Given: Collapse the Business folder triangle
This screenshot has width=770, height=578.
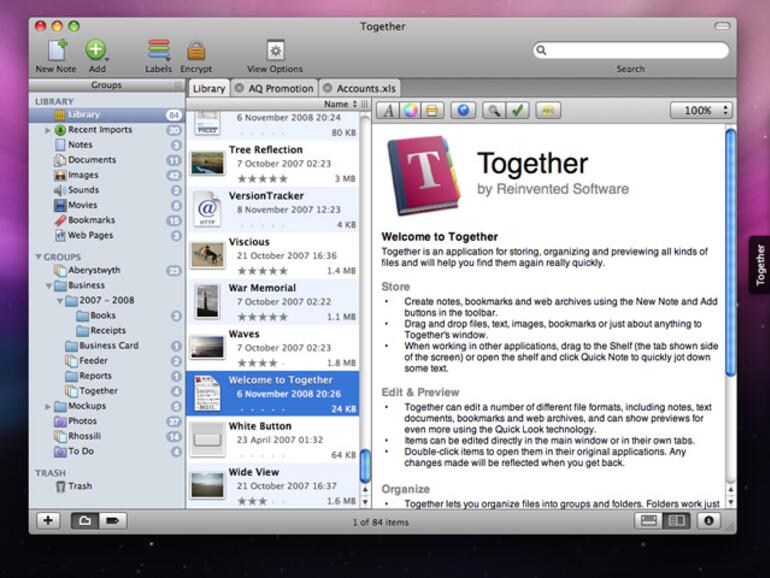Looking at the screenshot, I should pos(49,286).
